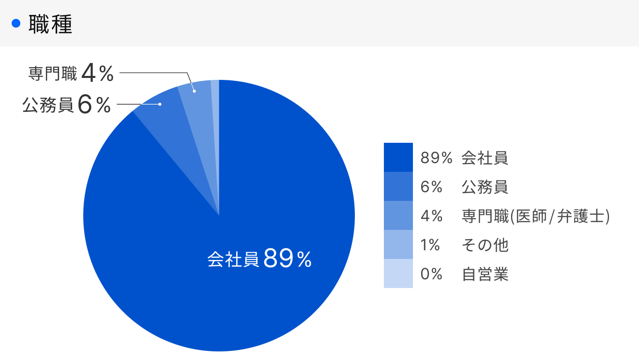
Task: Click the 専門職(医師/弁護士) legend text
Action: pyautogui.click(x=535, y=216)
